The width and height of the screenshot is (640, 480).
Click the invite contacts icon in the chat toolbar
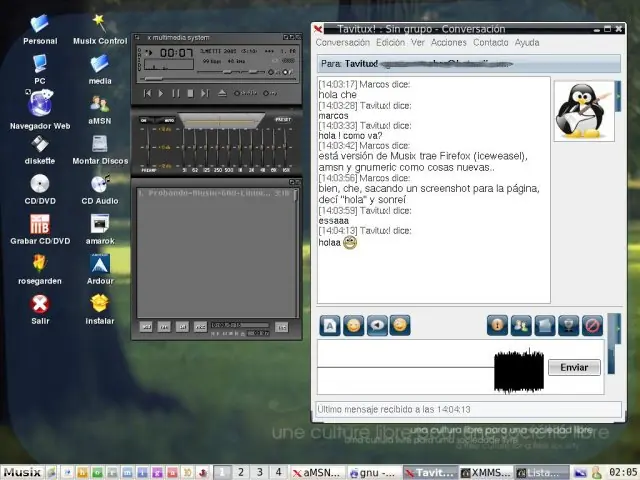(x=521, y=325)
